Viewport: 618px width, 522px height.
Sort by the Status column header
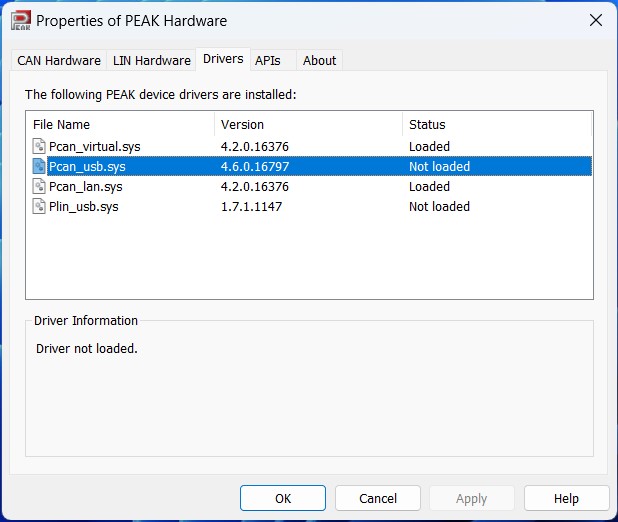pos(497,125)
